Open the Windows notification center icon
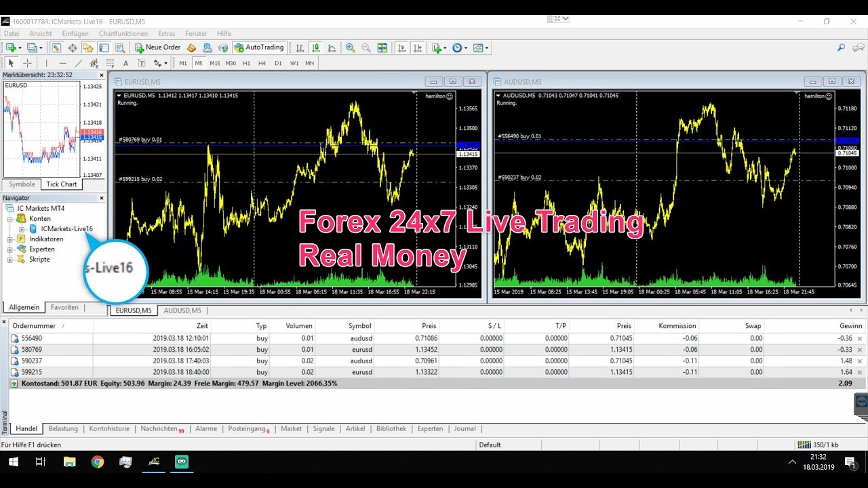The image size is (868, 488). click(850, 463)
